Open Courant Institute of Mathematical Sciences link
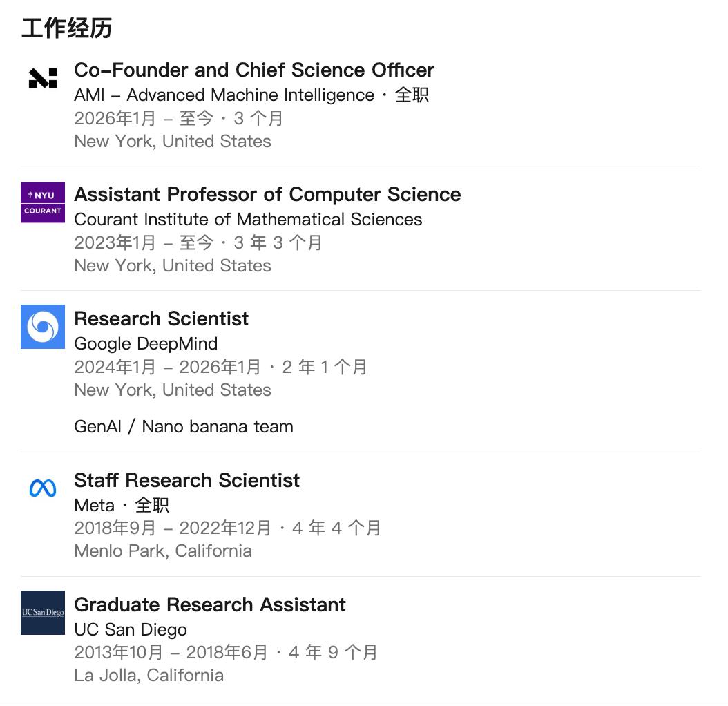This screenshot has width=728, height=706. click(248, 219)
